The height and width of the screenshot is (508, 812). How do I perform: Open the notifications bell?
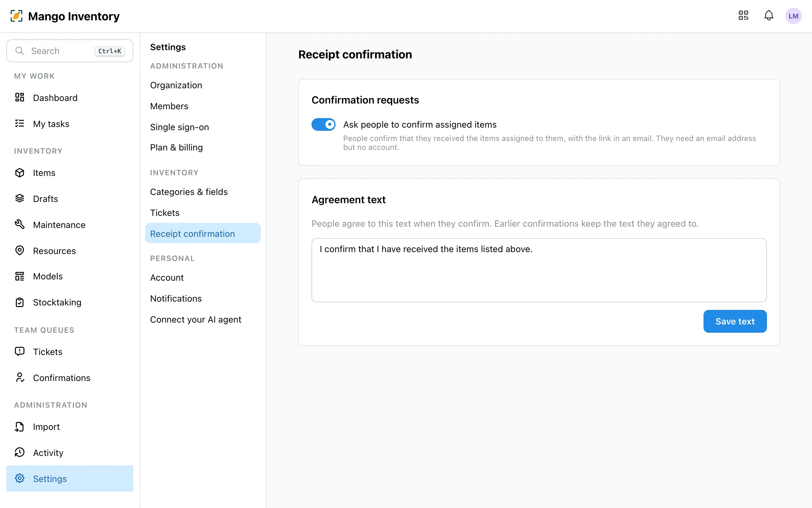pyautogui.click(x=769, y=16)
